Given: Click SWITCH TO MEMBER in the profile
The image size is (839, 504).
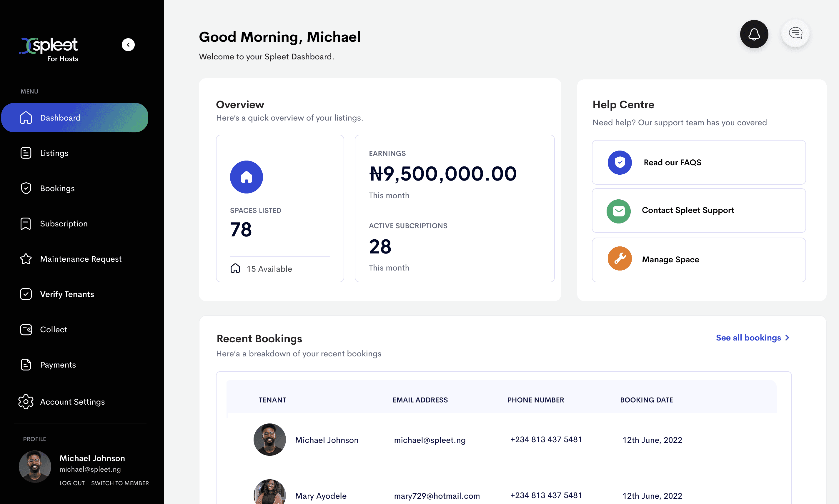Looking at the screenshot, I should point(120,483).
